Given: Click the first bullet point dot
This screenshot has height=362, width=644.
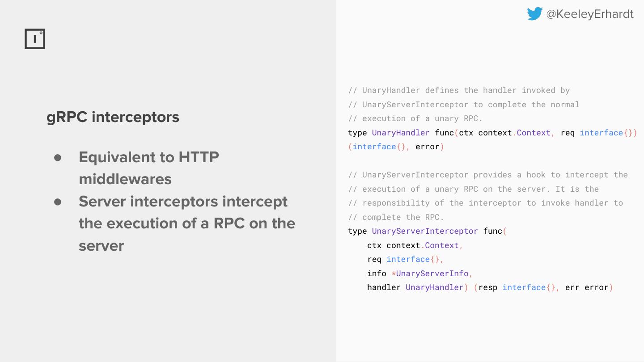Looking at the screenshot, I should (x=58, y=157).
